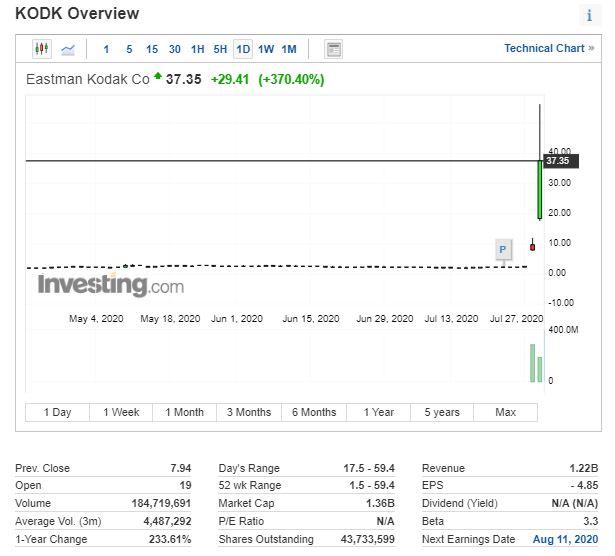Click the Day's Range value 17.5 - 59.4

(369, 468)
